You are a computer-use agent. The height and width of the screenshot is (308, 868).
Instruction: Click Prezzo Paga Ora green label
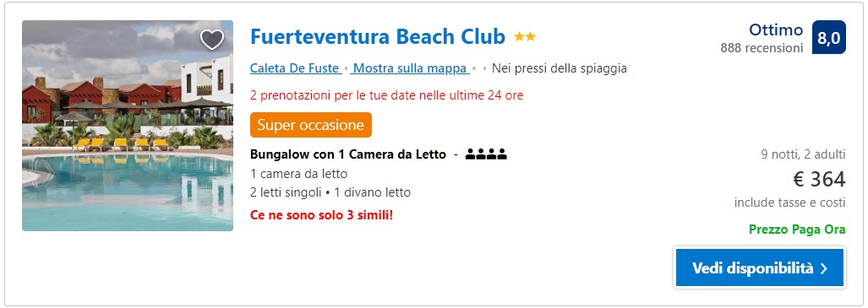(797, 230)
